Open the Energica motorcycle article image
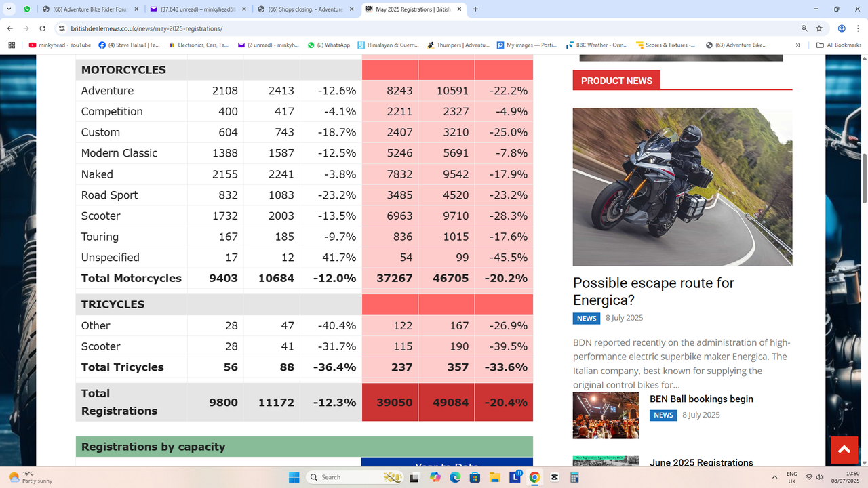 point(682,187)
